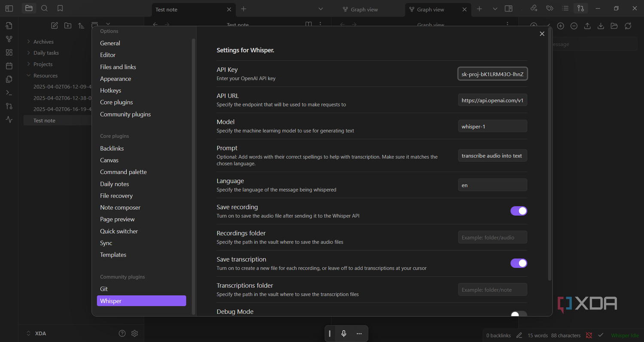The image size is (644, 342).
Task: Go to Appearance settings
Action: (x=115, y=79)
